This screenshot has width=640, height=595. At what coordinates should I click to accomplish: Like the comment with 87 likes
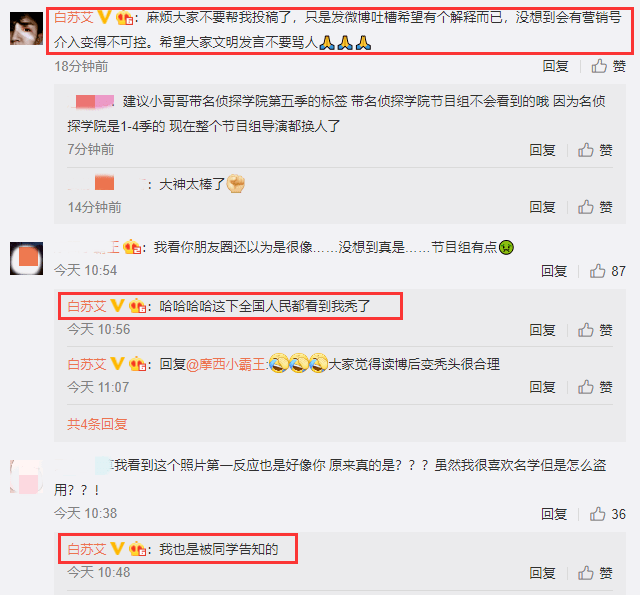[607, 271]
